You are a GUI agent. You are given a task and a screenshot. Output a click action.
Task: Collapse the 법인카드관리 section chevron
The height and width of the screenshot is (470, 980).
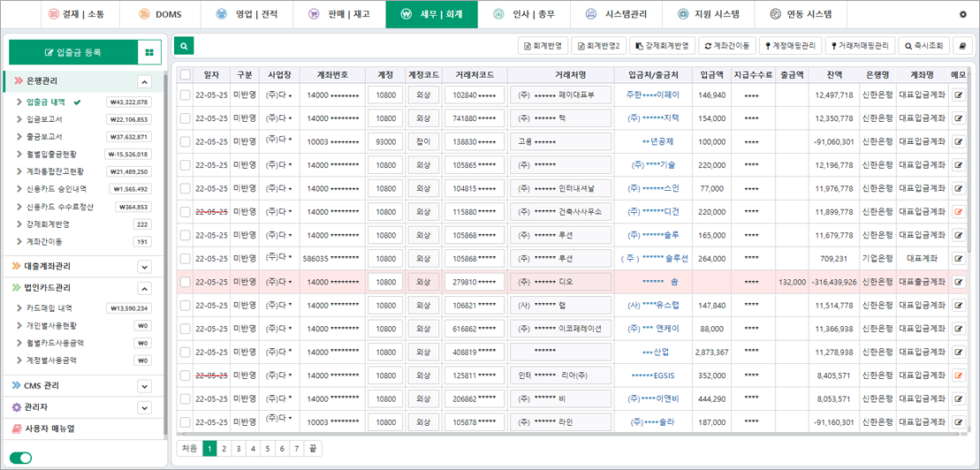point(144,289)
